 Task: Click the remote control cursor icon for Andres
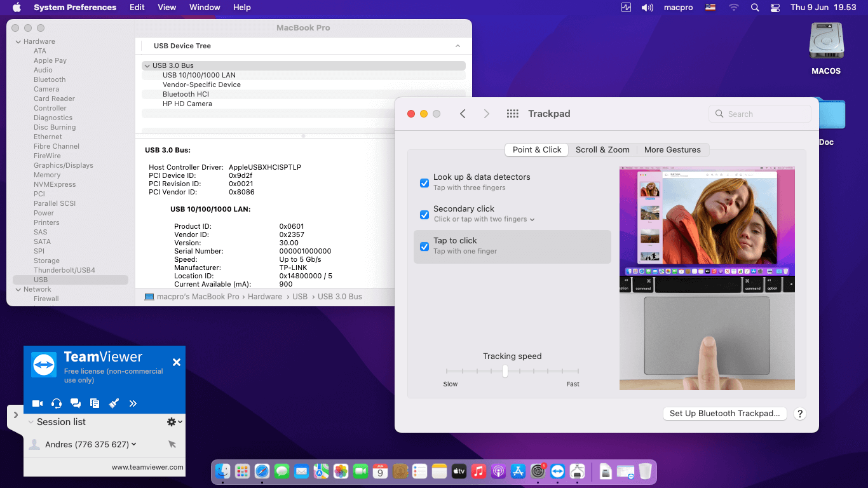click(x=172, y=444)
